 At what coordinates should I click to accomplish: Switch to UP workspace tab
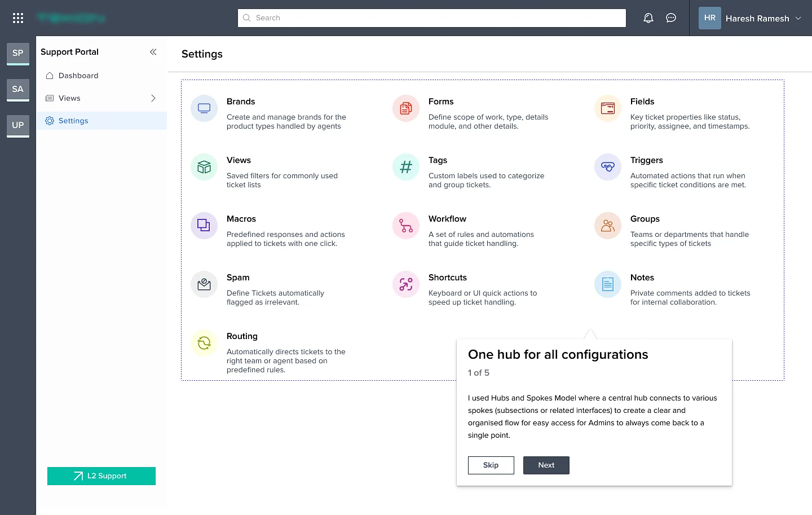click(18, 126)
